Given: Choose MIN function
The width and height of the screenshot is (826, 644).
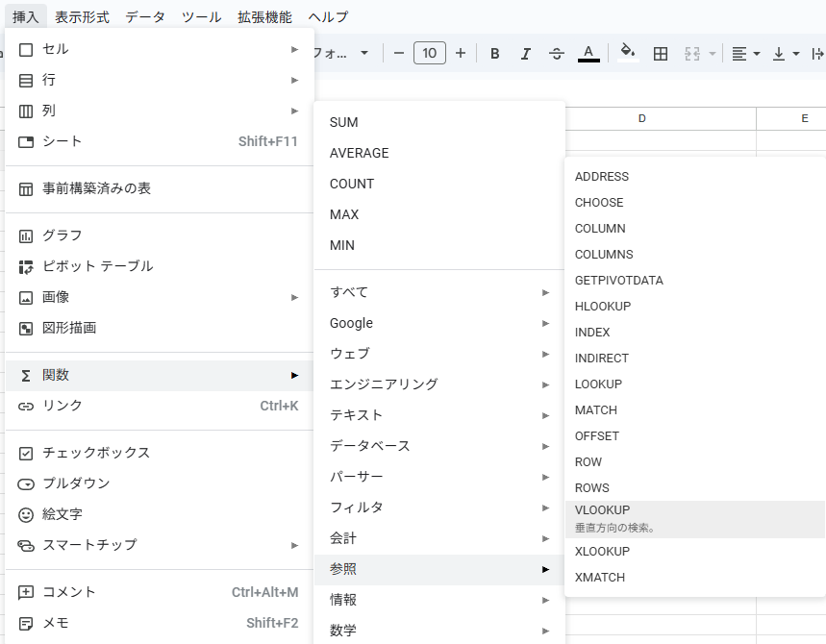Looking at the screenshot, I should [439, 245].
